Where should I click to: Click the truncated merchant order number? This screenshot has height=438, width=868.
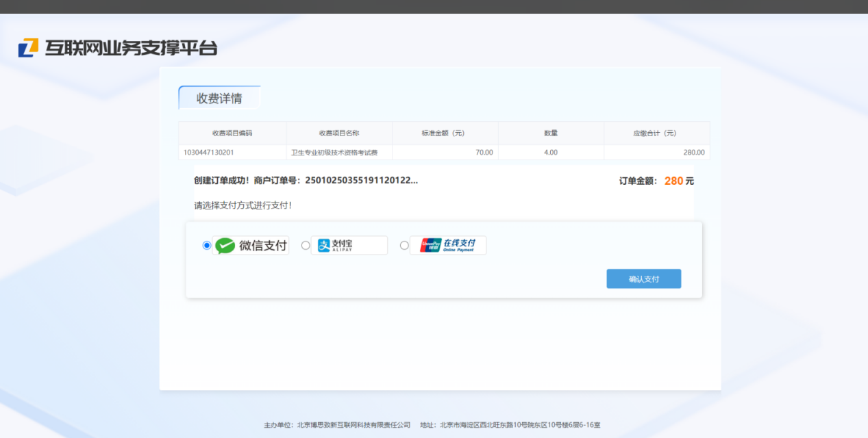(x=361, y=181)
